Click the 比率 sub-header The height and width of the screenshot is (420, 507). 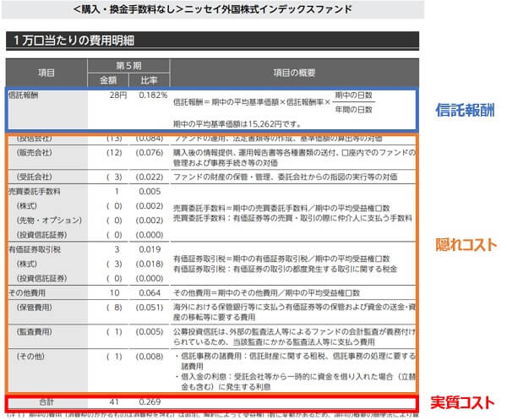pos(149,80)
